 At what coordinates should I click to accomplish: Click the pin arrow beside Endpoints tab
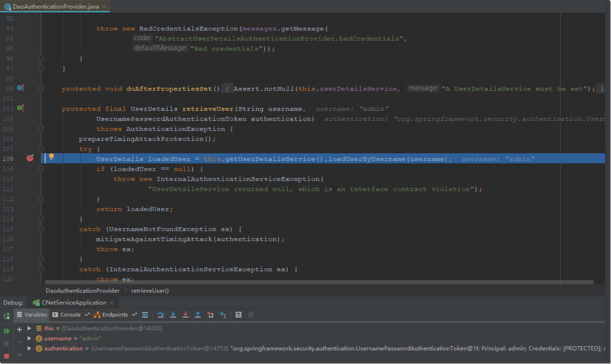click(x=134, y=315)
